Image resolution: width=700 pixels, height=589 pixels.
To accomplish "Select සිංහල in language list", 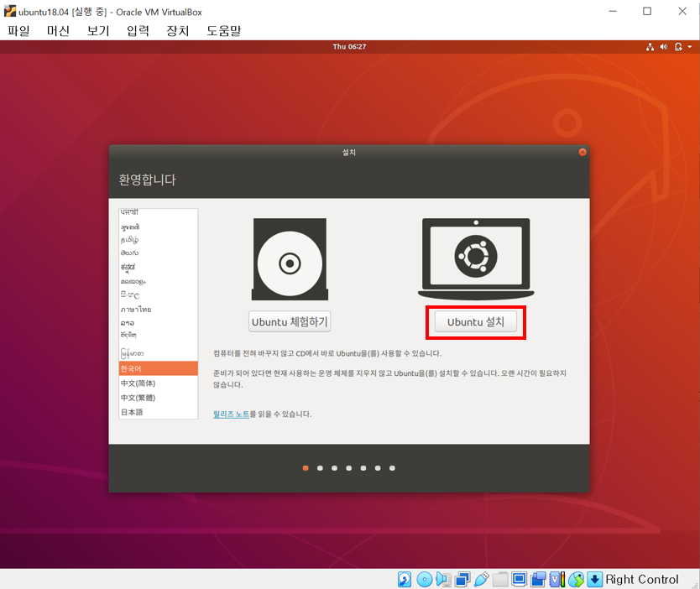I will tap(159, 295).
